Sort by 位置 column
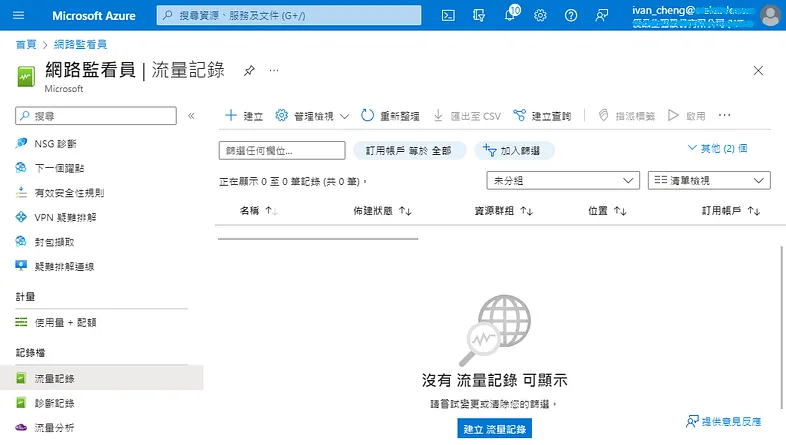The image size is (786, 445). tap(607, 210)
